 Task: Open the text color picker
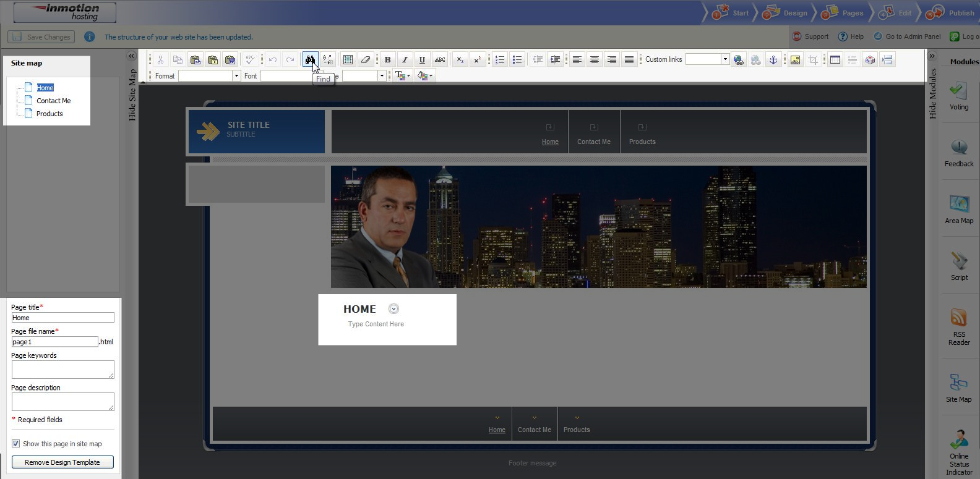pos(402,76)
